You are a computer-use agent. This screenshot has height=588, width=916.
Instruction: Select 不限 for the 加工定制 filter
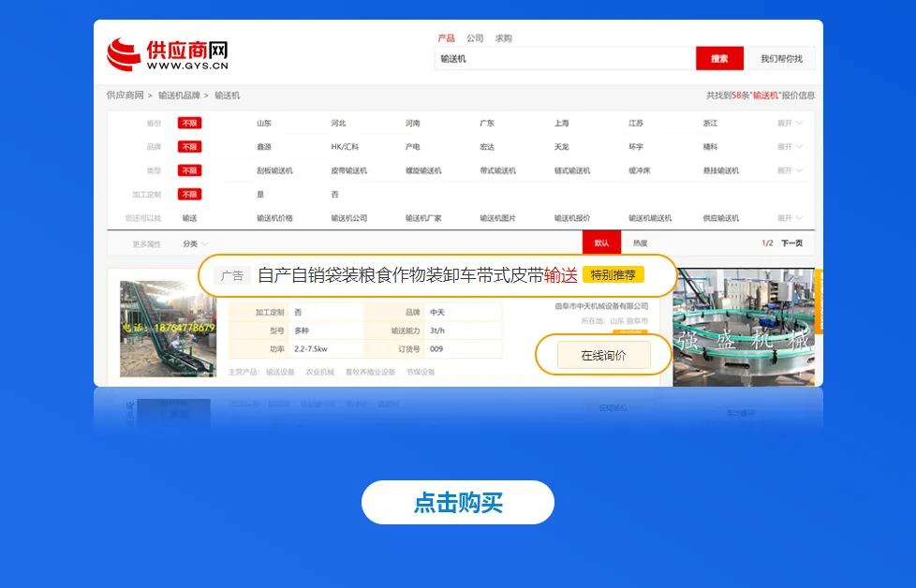point(189,195)
